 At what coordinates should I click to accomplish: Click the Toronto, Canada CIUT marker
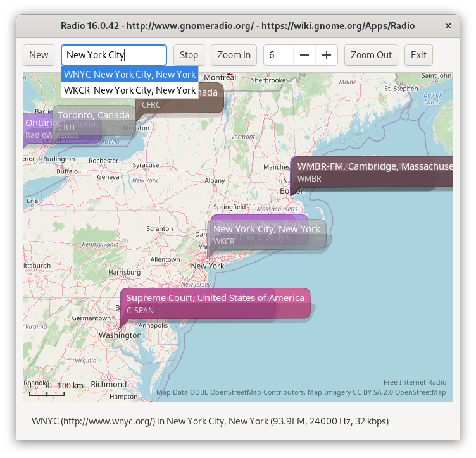click(94, 121)
